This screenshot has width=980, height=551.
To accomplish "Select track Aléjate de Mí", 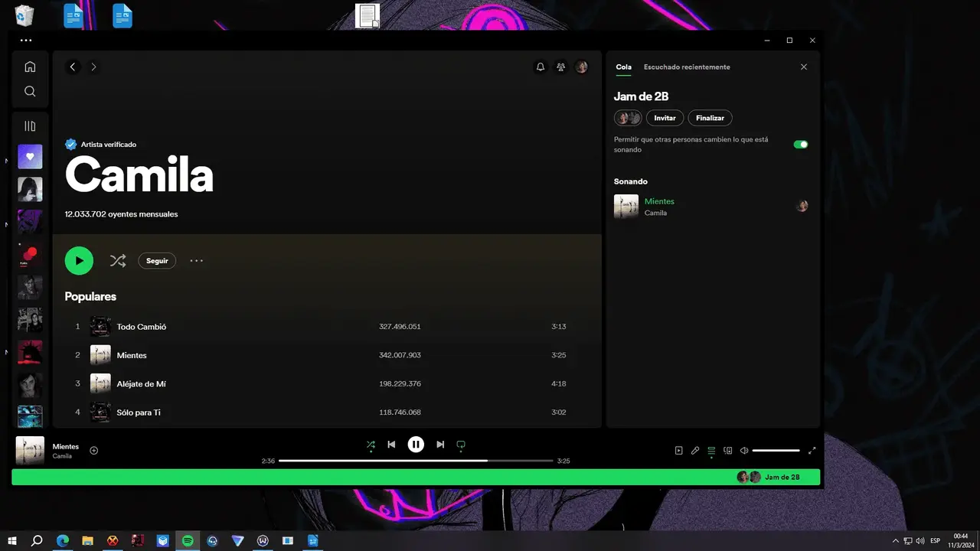I will pyautogui.click(x=327, y=383).
